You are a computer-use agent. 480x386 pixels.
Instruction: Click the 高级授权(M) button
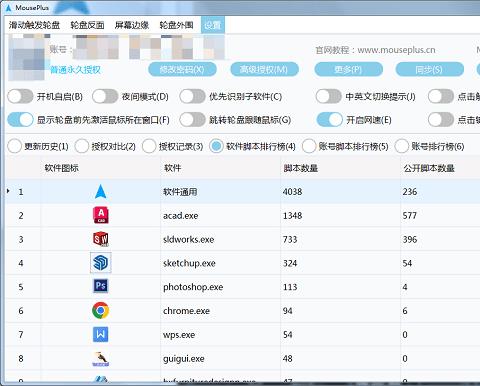(264, 70)
